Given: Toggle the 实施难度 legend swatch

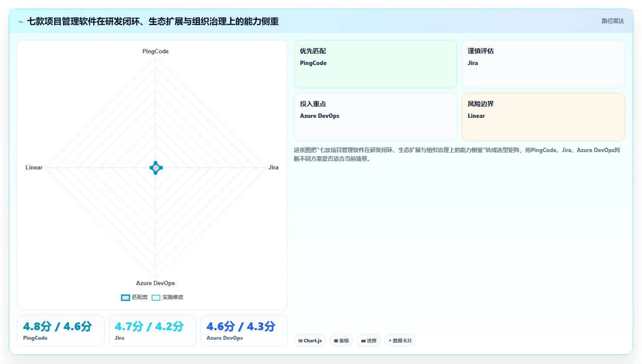Looking at the screenshot, I should (156, 297).
